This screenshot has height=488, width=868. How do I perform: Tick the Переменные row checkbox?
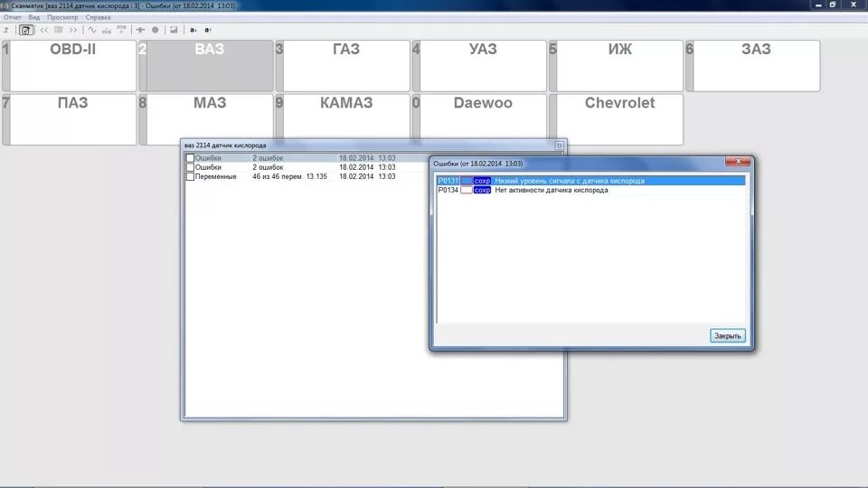(190, 176)
